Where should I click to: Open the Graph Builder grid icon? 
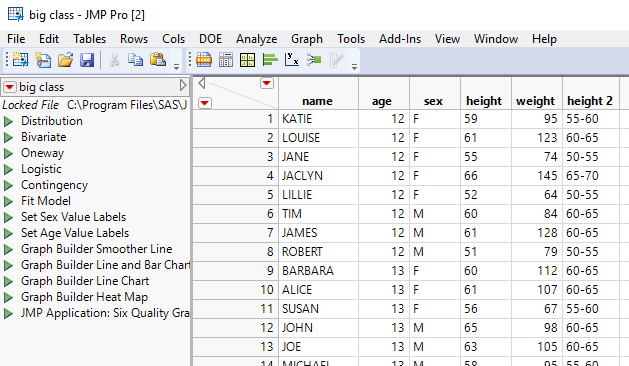[248, 60]
